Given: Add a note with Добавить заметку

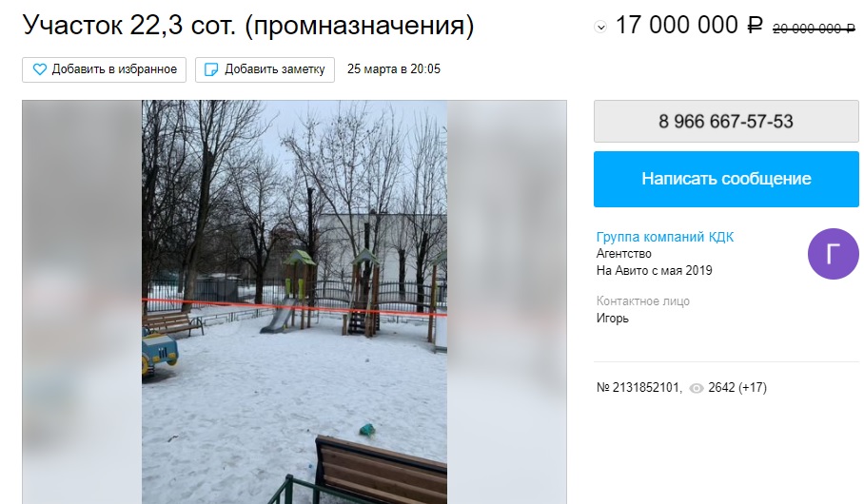Looking at the screenshot, I should pos(265,69).
